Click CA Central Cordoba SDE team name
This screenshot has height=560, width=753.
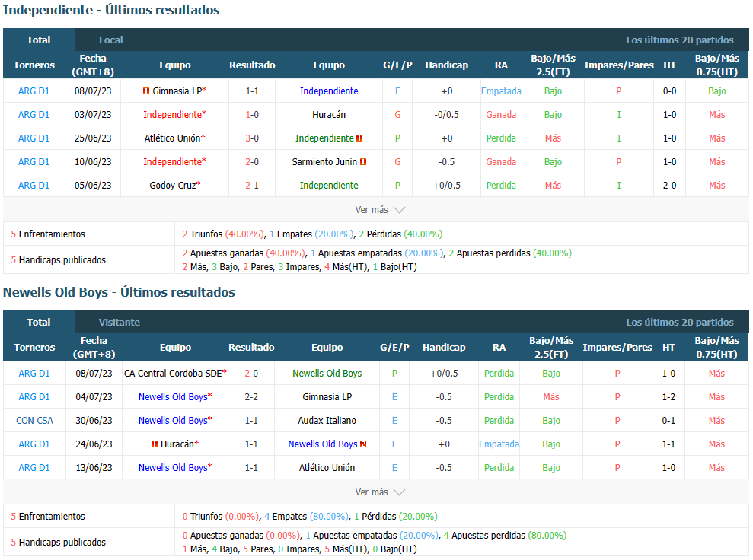point(173,374)
